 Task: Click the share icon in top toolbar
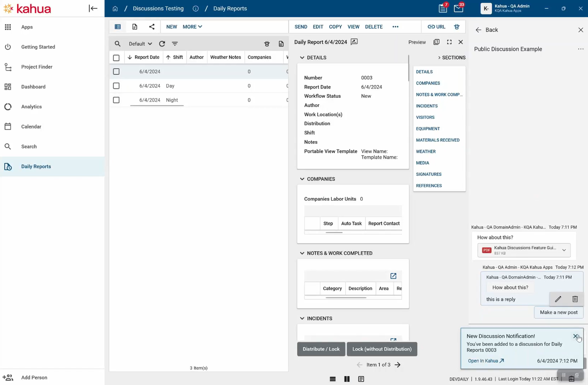pyautogui.click(x=151, y=27)
